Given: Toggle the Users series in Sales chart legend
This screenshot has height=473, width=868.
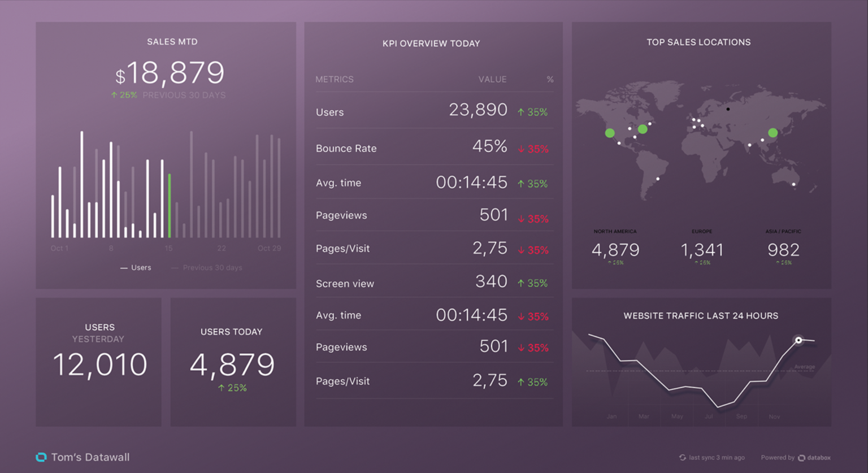Looking at the screenshot, I should 136,267.
